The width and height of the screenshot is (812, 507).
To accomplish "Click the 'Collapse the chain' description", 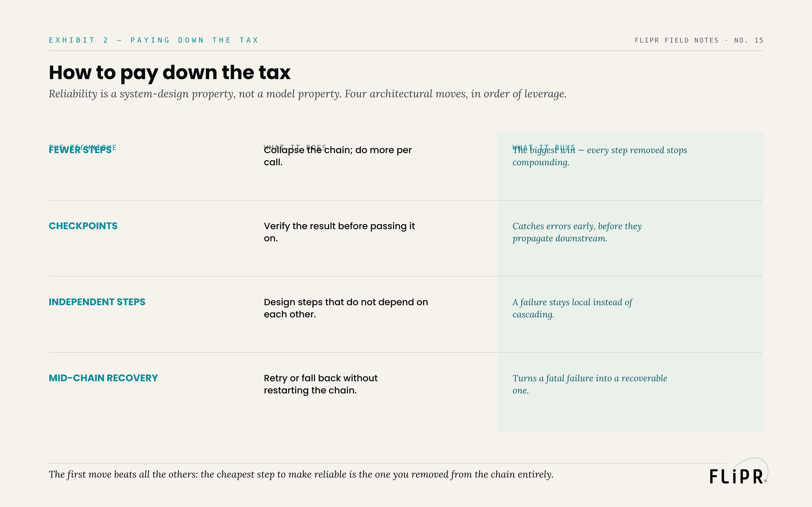I will [337, 156].
